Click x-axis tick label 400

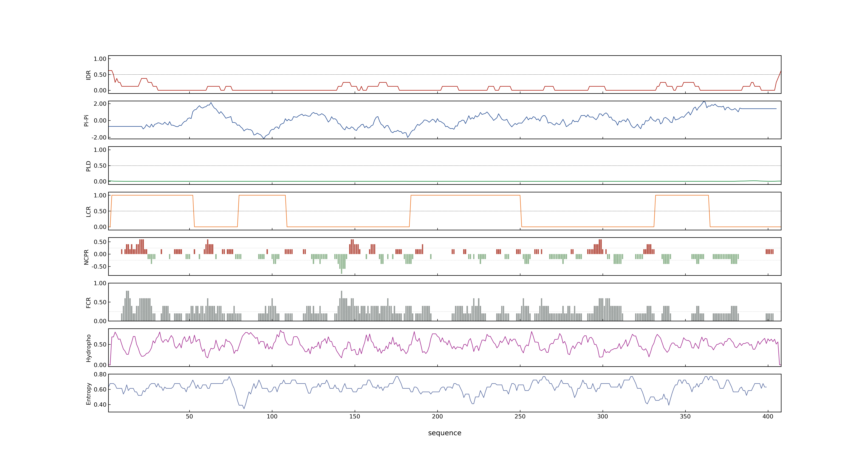768,416
